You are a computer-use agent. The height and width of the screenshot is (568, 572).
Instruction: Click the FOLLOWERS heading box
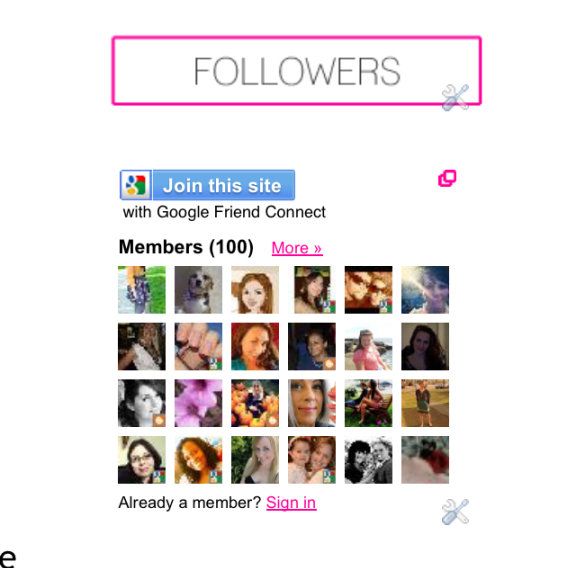pyautogui.click(x=297, y=70)
